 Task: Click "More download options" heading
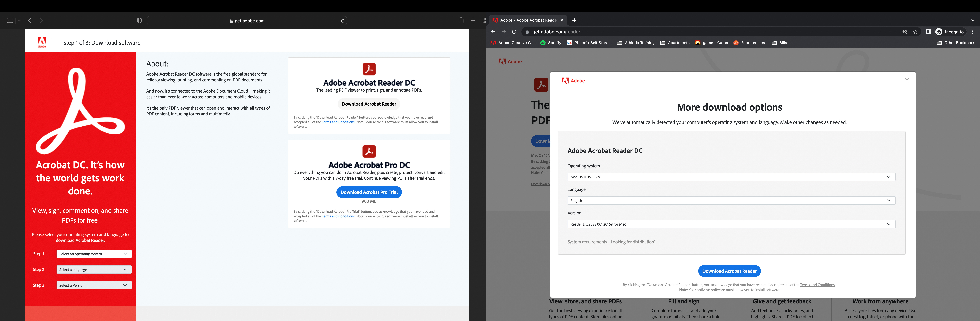729,107
